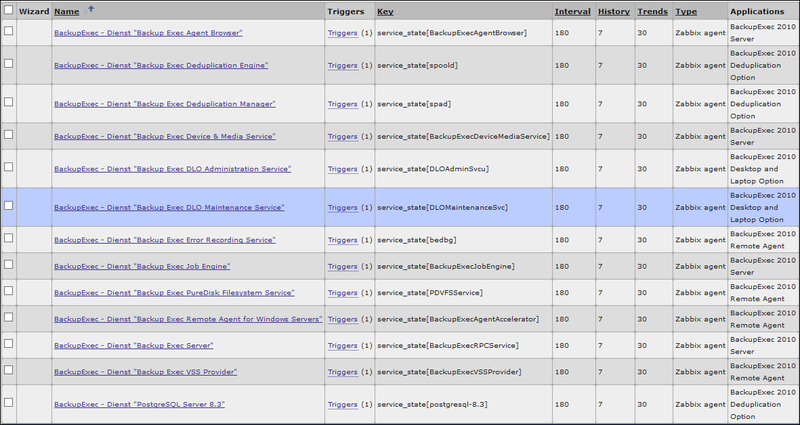Open Triggers link for PureDisk Filesystem Service

(x=342, y=293)
